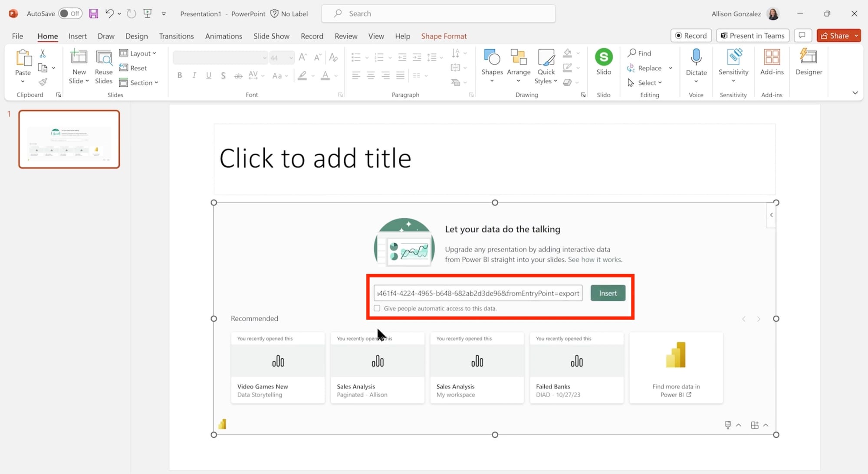Go to the Slide Show tab

271,36
